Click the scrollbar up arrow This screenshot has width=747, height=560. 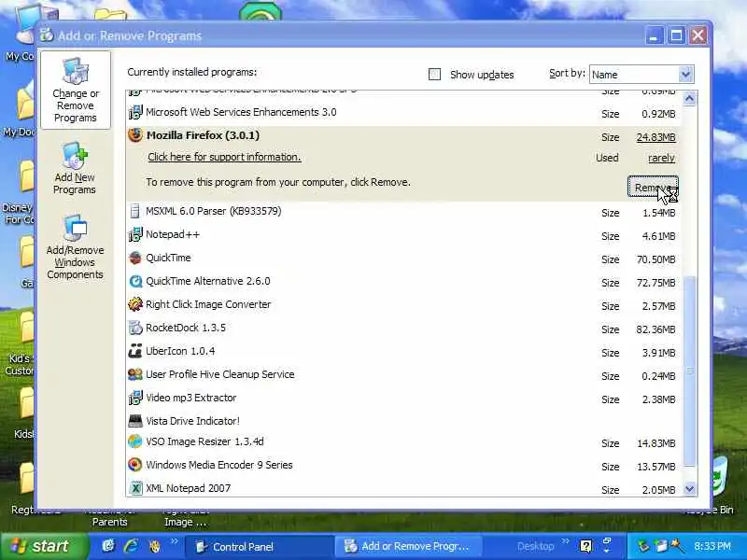[x=689, y=99]
